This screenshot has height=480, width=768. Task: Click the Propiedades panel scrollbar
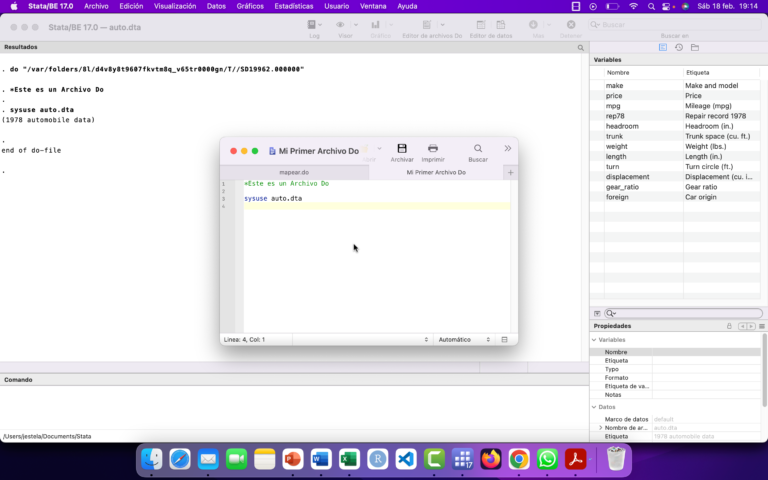765,370
